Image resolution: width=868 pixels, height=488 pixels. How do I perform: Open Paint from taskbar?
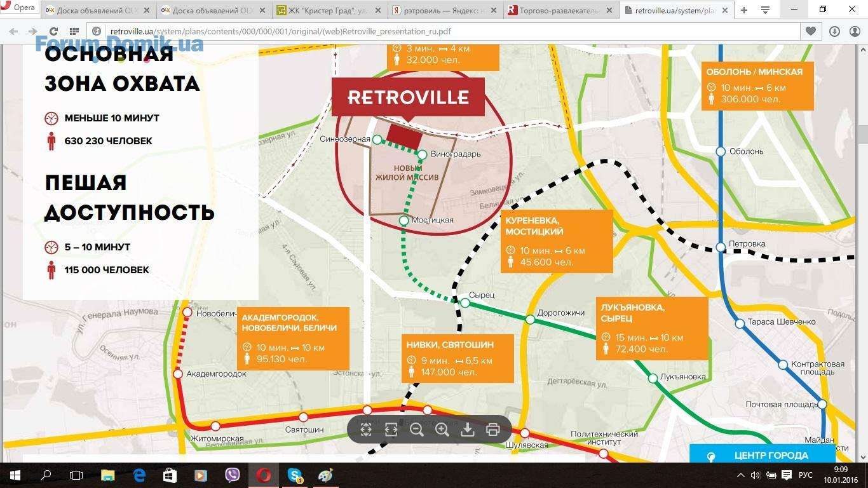(x=325, y=475)
